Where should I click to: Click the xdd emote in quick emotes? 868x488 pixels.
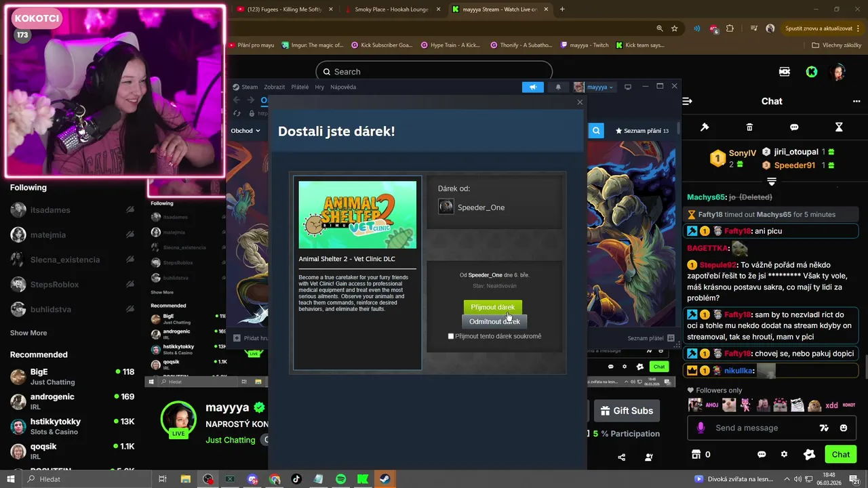click(x=831, y=405)
